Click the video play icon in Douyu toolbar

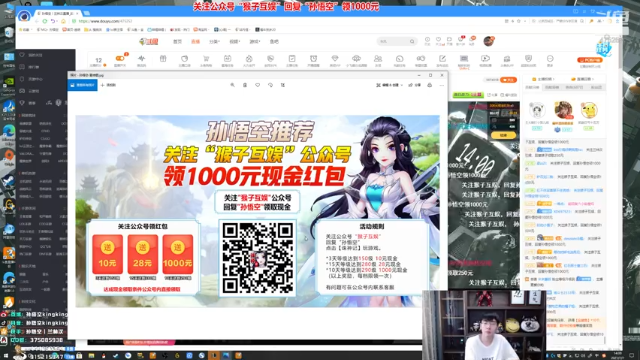485,60
